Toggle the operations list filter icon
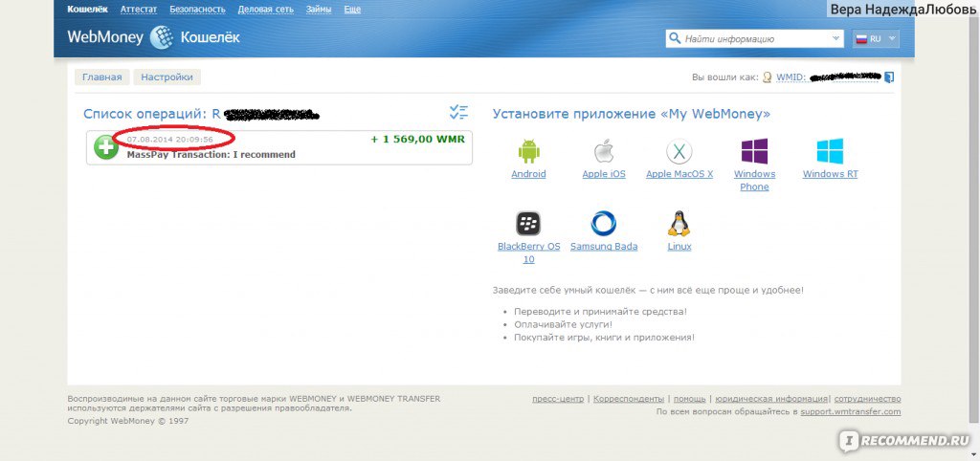Screen dimensions: 980x461 pos(458,112)
